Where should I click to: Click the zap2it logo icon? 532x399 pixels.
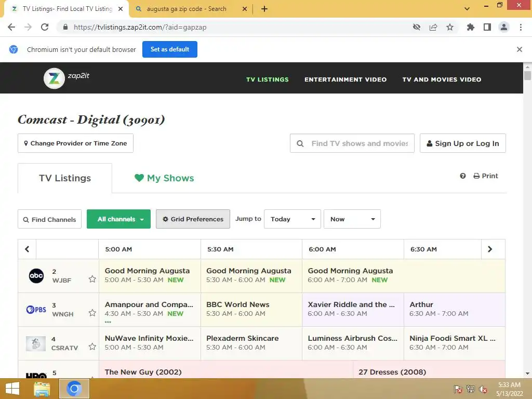pos(54,78)
